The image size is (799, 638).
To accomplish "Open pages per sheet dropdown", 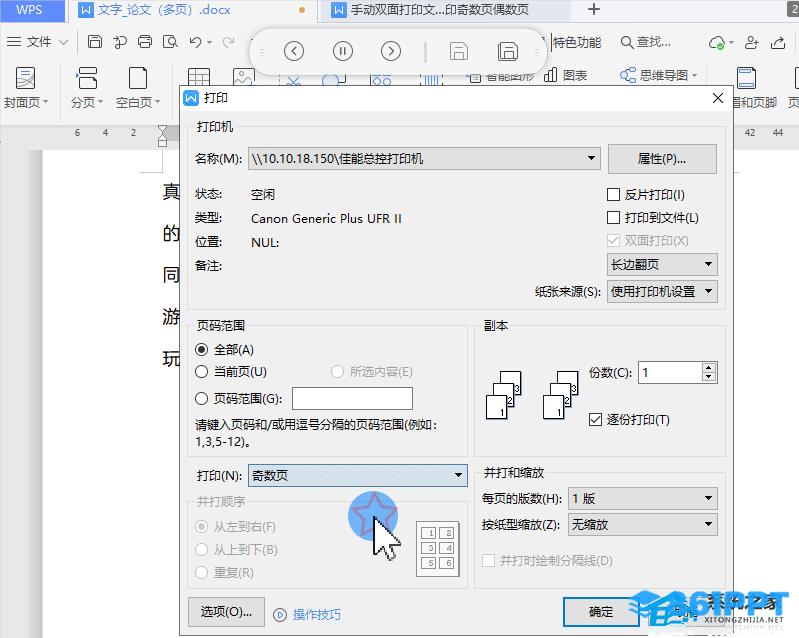I will pos(643,498).
